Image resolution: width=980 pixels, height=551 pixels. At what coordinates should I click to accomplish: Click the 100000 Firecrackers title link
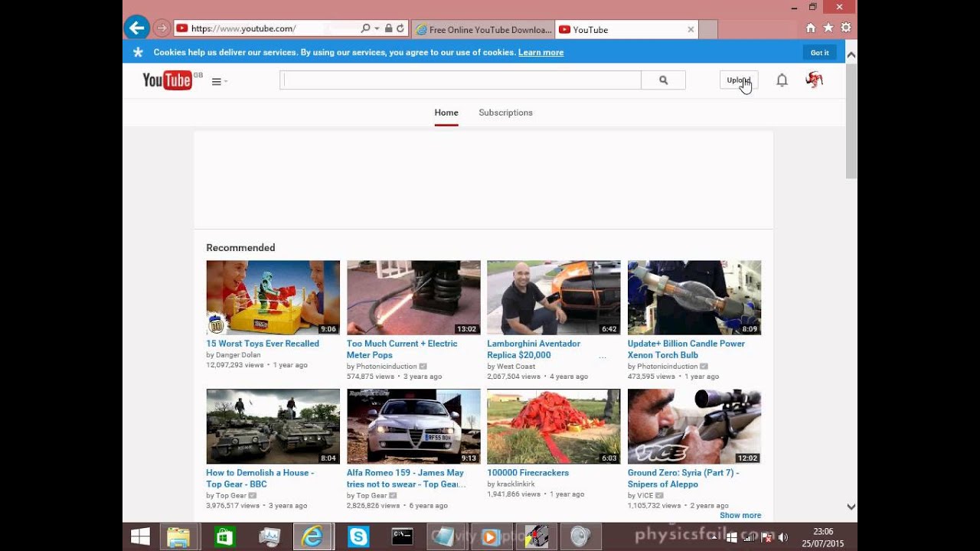528,473
